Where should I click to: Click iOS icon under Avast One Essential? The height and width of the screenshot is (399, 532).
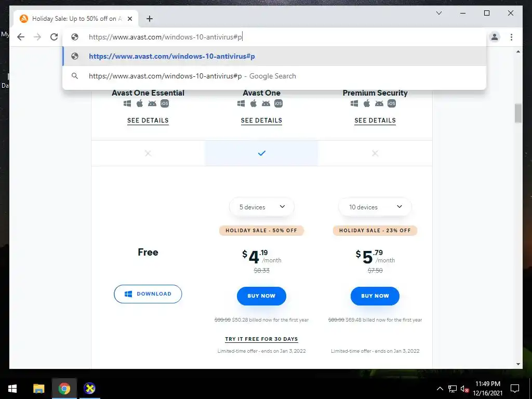pos(165,103)
